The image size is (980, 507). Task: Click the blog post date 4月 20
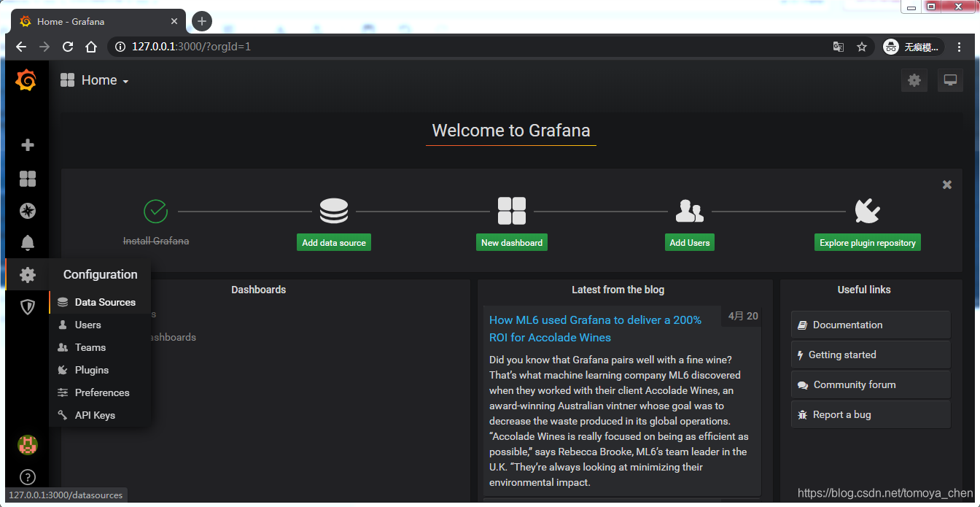[743, 316]
